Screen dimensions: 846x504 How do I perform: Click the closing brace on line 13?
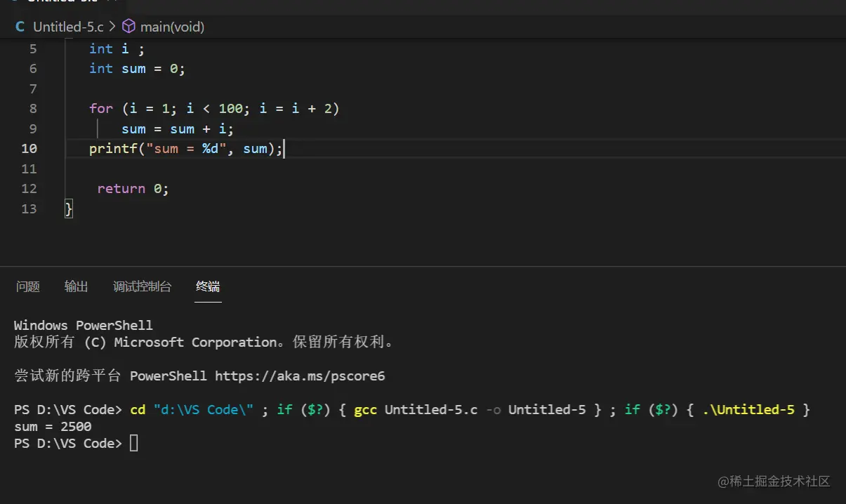tap(69, 208)
